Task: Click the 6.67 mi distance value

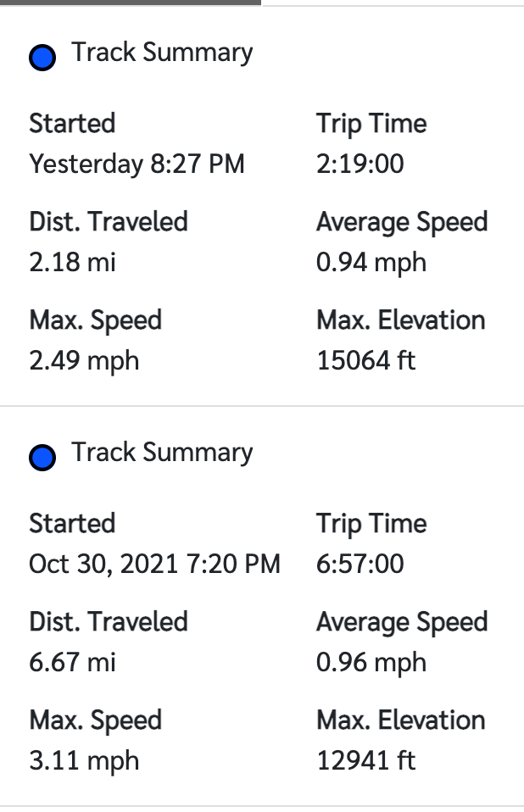Action: (x=72, y=662)
